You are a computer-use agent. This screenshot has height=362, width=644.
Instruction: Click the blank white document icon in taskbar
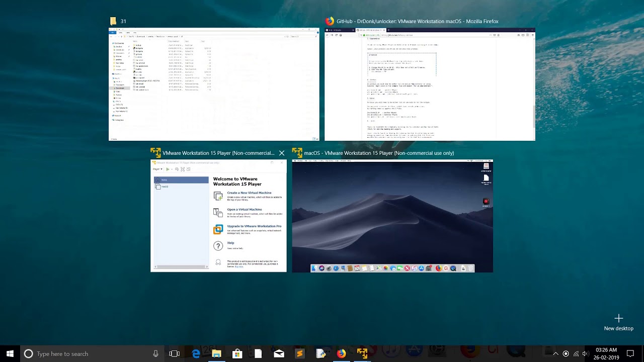click(258, 353)
